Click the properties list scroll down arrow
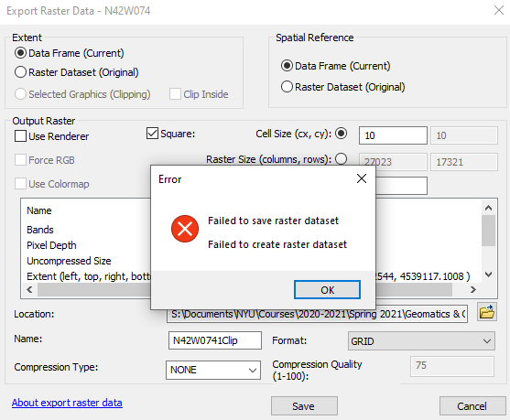This screenshot has height=420, width=510. (488, 275)
